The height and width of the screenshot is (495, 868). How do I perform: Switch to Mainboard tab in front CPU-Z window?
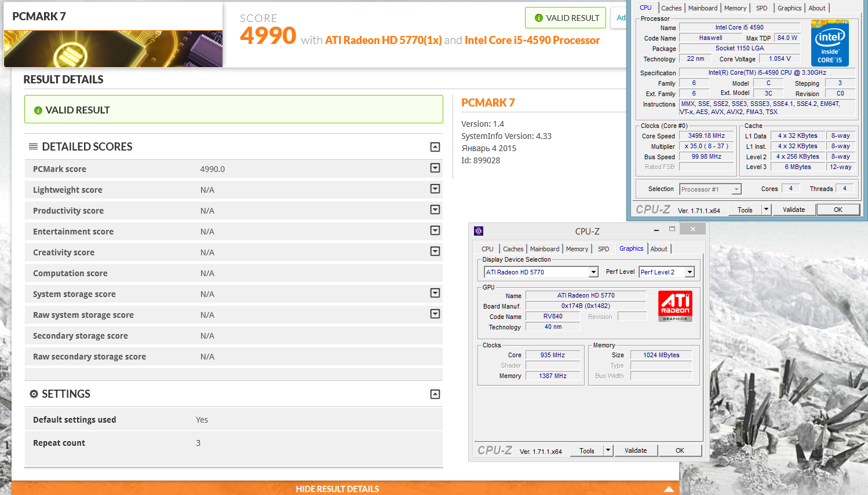point(545,249)
